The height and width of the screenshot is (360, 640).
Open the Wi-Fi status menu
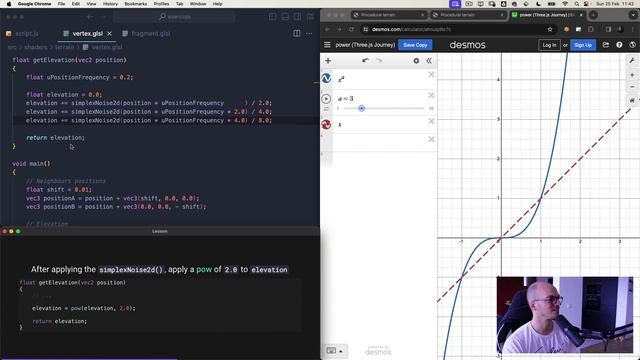565,4
